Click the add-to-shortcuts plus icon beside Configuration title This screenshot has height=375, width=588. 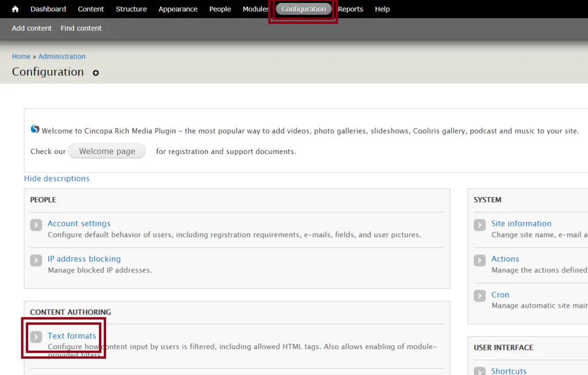96,73
